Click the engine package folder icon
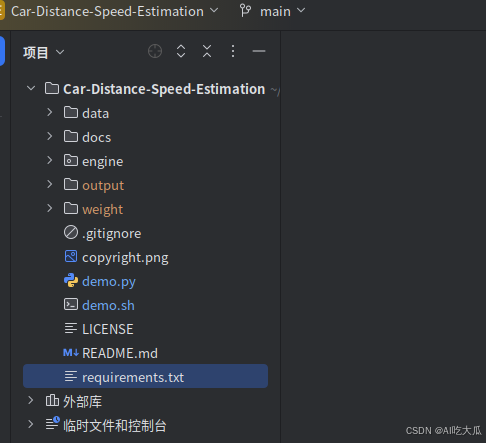This screenshot has width=486, height=443. pyautogui.click(x=71, y=160)
